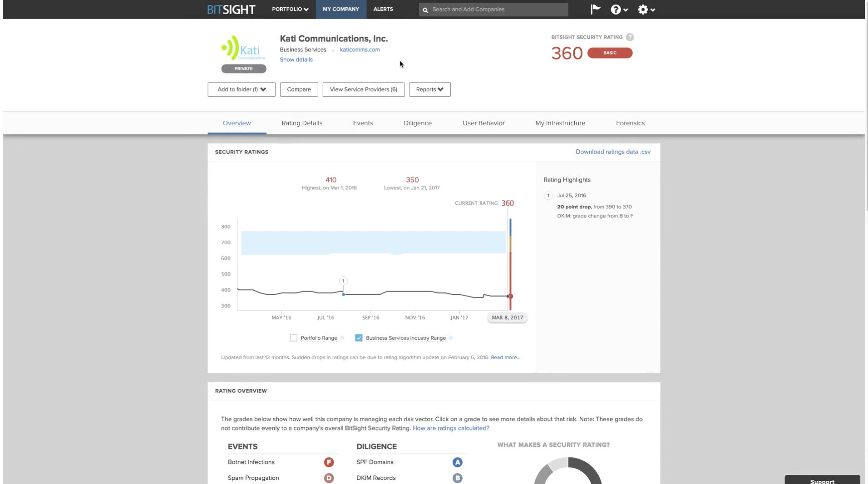868x484 pixels.
Task: Click the Kati Communications logo
Action: pos(243,48)
